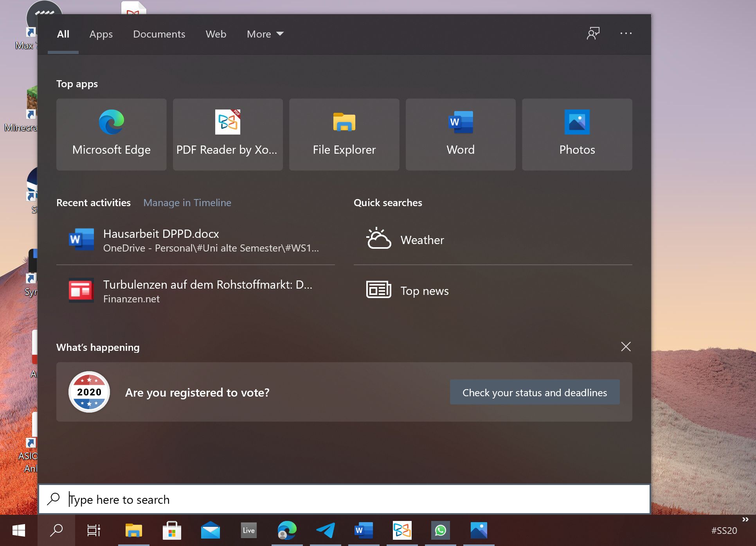
Task: Select the Top news quick search
Action: coord(493,291)
